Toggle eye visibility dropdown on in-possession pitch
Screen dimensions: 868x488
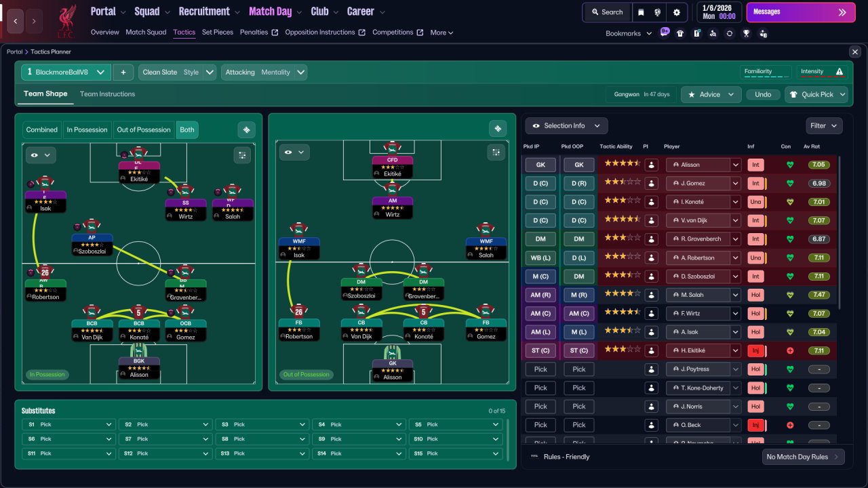click(41, 155)
